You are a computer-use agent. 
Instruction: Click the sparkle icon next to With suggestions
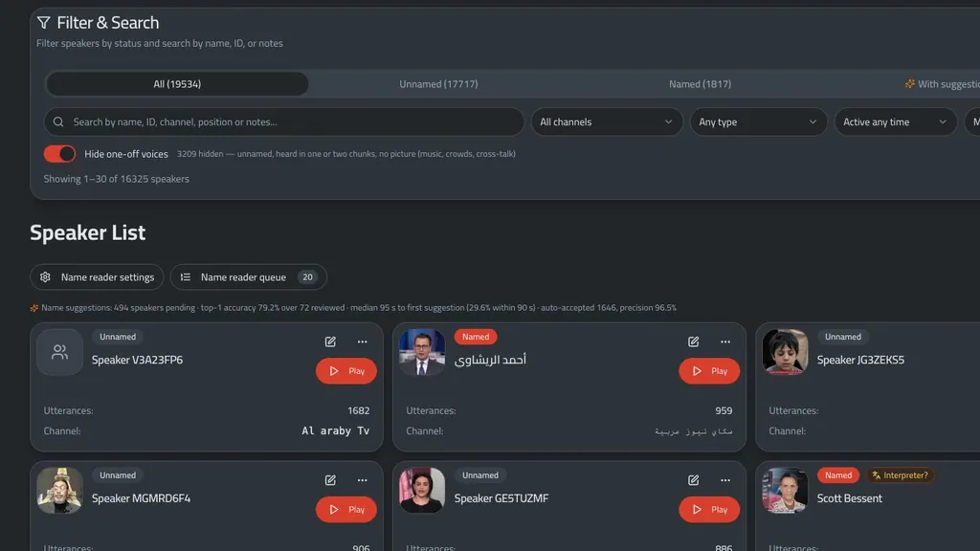pyautogui.click(x=910, y=84)
